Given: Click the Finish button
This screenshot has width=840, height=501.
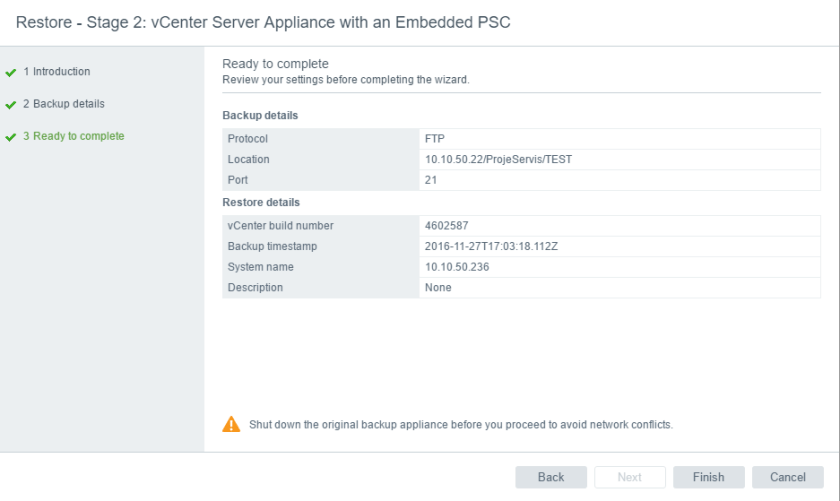Looking at the screenshot, I should [708, 477].
